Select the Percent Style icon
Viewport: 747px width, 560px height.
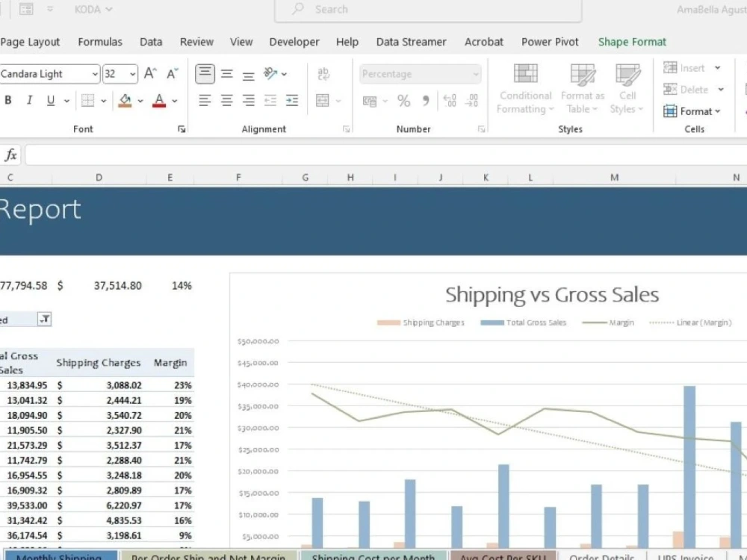click(403, 101)
